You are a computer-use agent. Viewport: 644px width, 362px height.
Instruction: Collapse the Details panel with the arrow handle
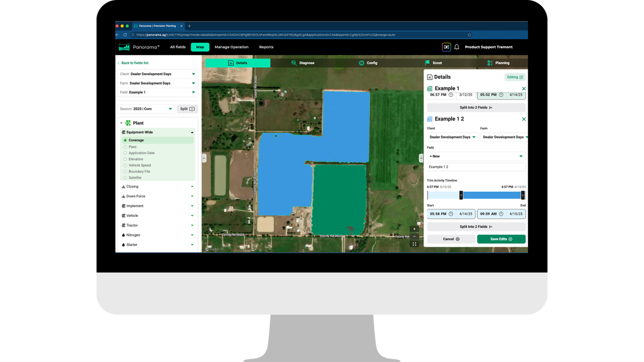[421, 158]
